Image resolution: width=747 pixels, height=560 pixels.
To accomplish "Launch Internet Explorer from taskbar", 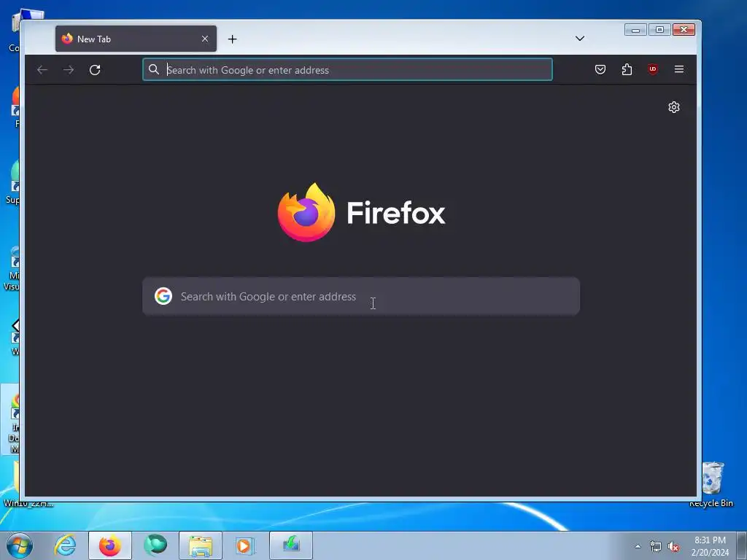I will (65, 545).
